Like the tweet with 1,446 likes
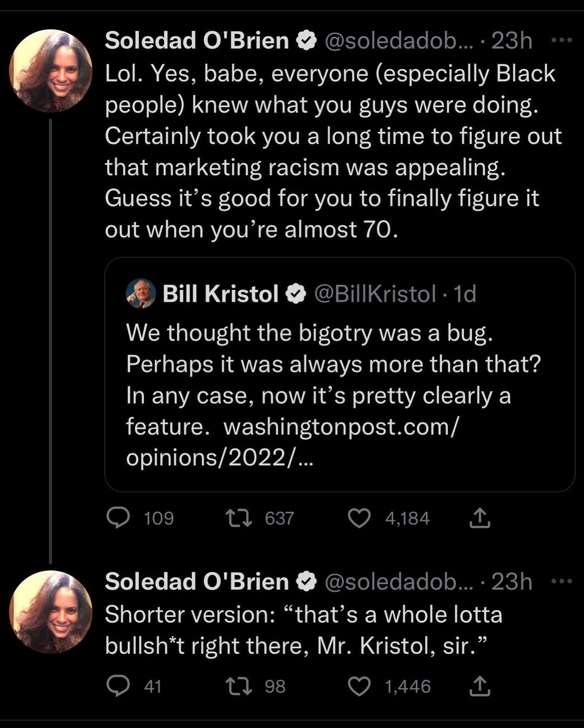Image resolution: width=584 pixels, height=728 pixels. pos(359,686)
